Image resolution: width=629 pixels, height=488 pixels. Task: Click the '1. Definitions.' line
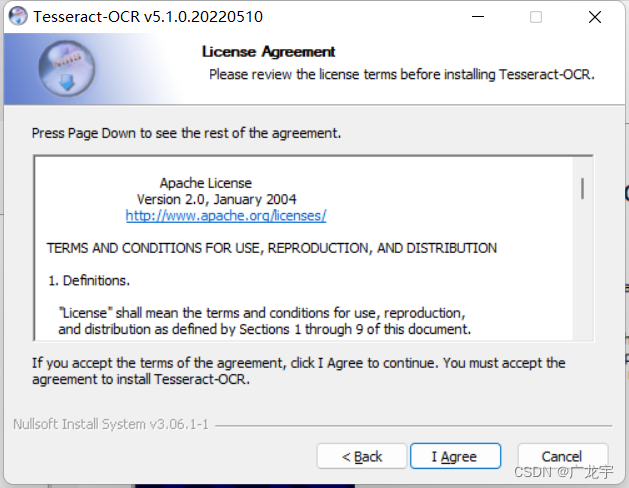coord(89,280)
